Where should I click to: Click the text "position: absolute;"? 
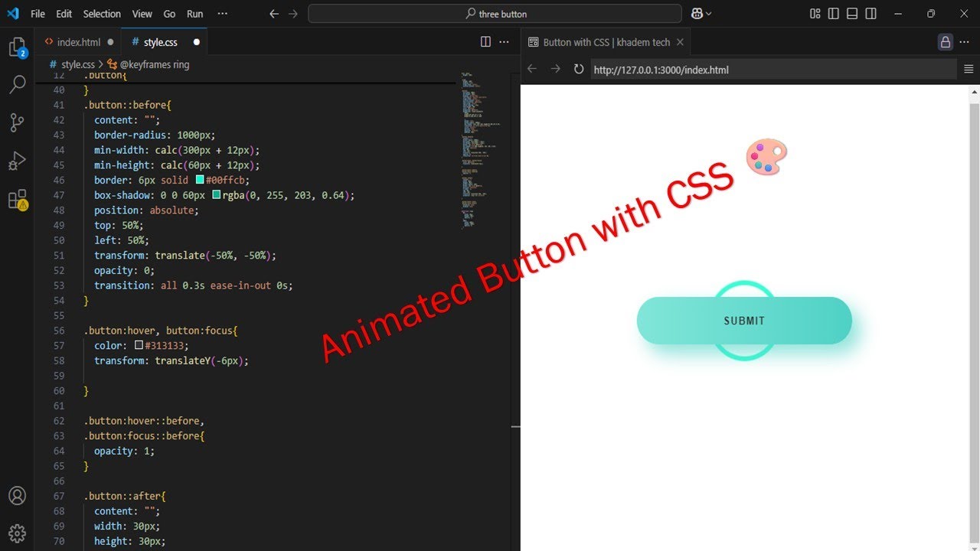[x=146, y=210]
